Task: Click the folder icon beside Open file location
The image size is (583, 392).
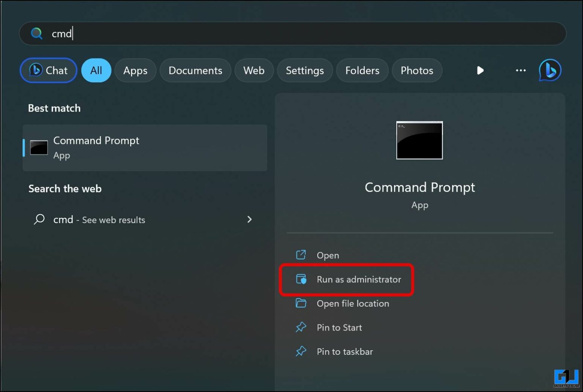Action: tap(301, 303)
